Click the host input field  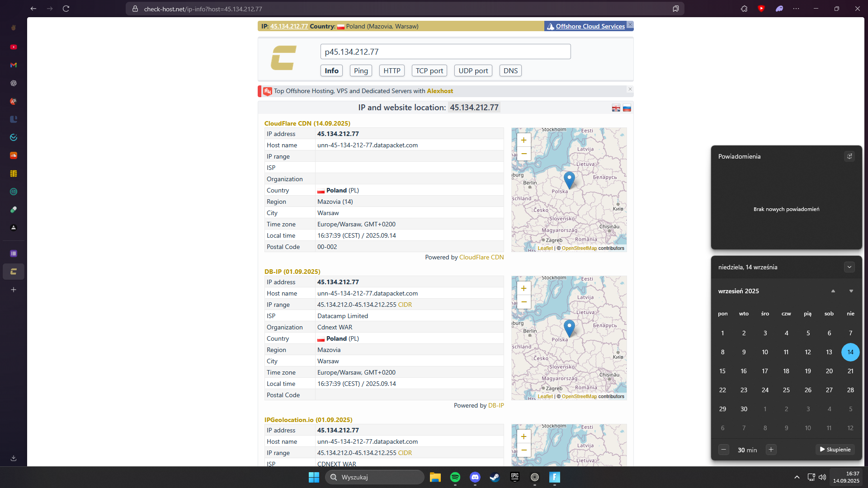(446, 52)
